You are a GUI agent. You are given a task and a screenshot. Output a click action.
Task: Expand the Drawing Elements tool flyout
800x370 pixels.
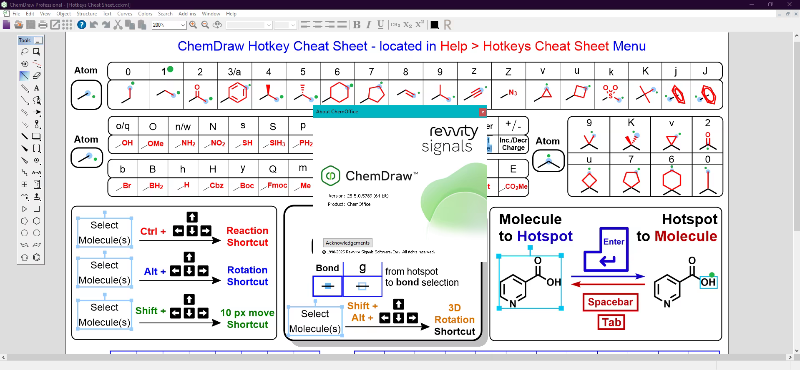click(x=37, y=136)
